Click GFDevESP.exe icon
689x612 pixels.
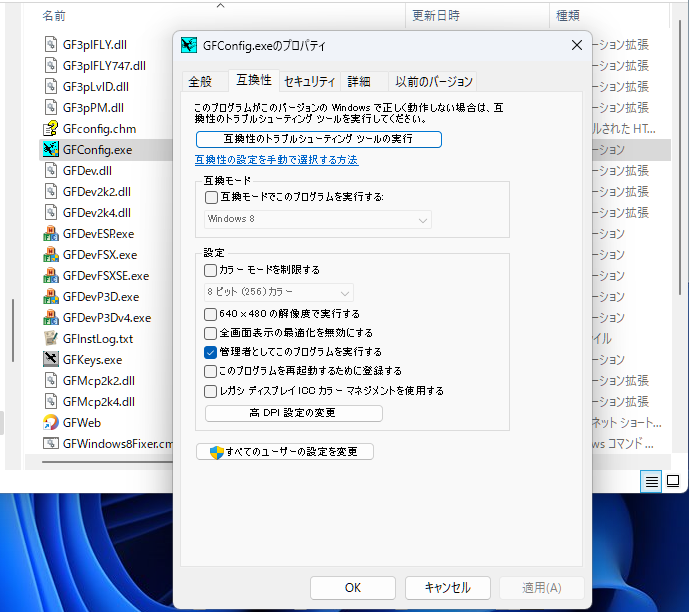tap(51, 234)
